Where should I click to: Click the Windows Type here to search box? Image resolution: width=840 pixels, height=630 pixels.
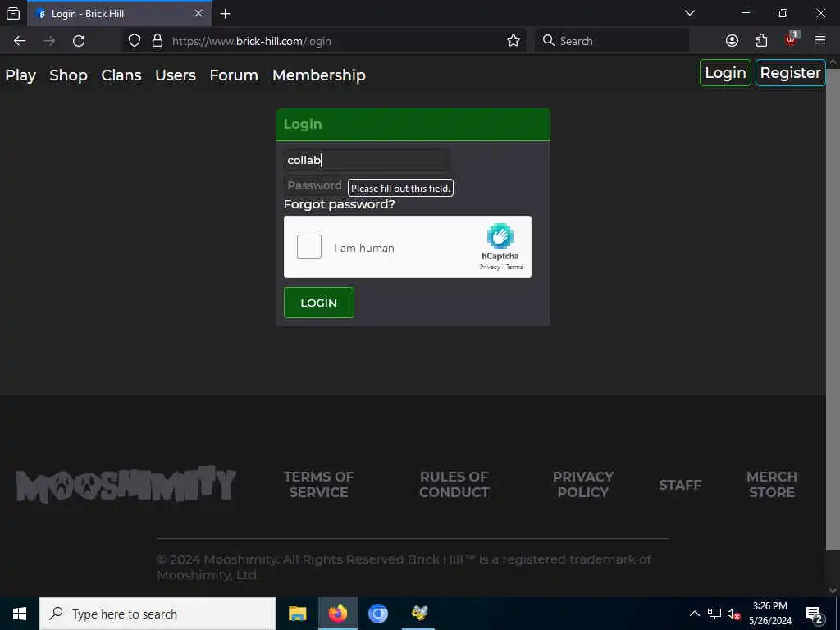157,614
